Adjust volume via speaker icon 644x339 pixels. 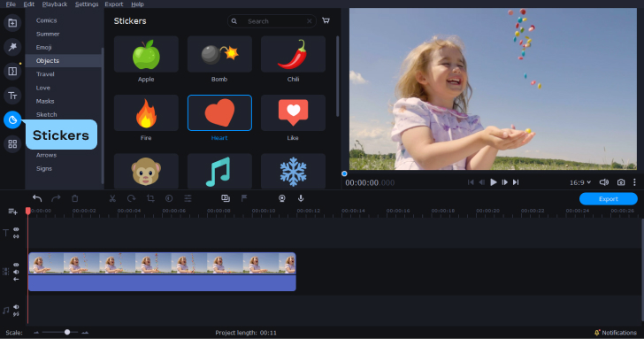tap(603, 182)
